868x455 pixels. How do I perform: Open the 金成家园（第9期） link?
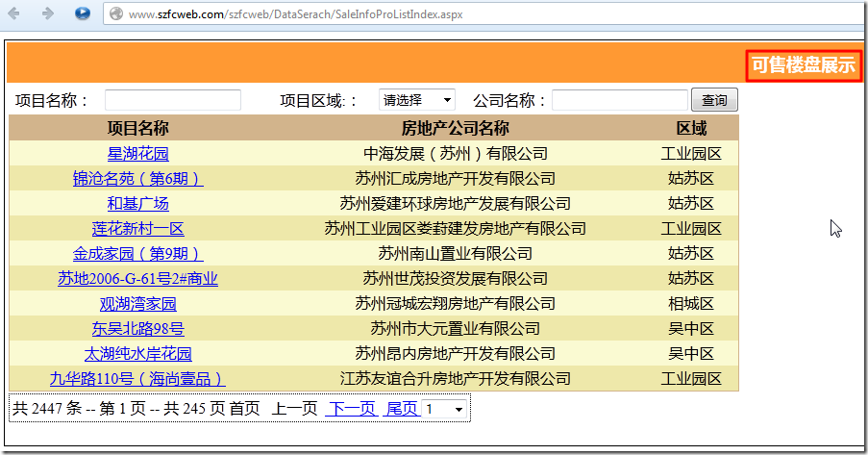[137, 253]
